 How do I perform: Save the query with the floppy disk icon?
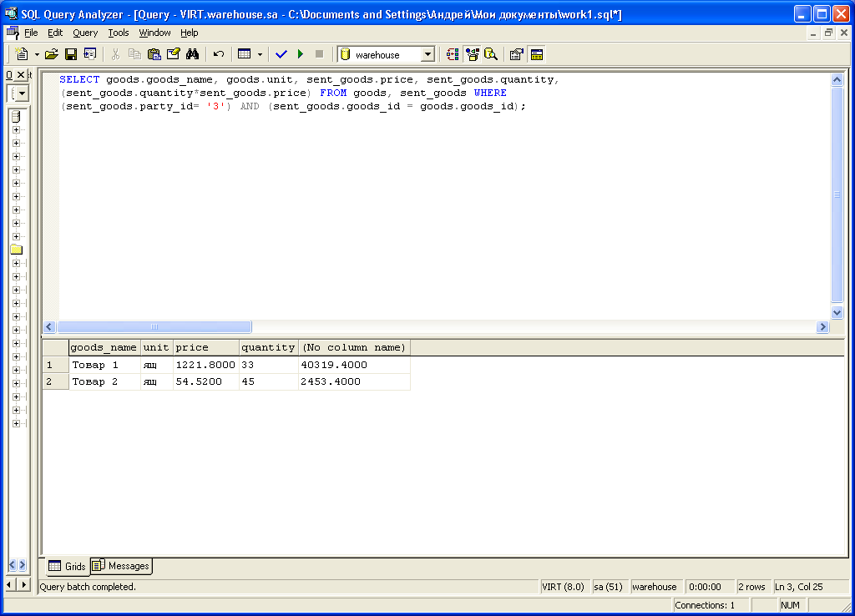71,54
